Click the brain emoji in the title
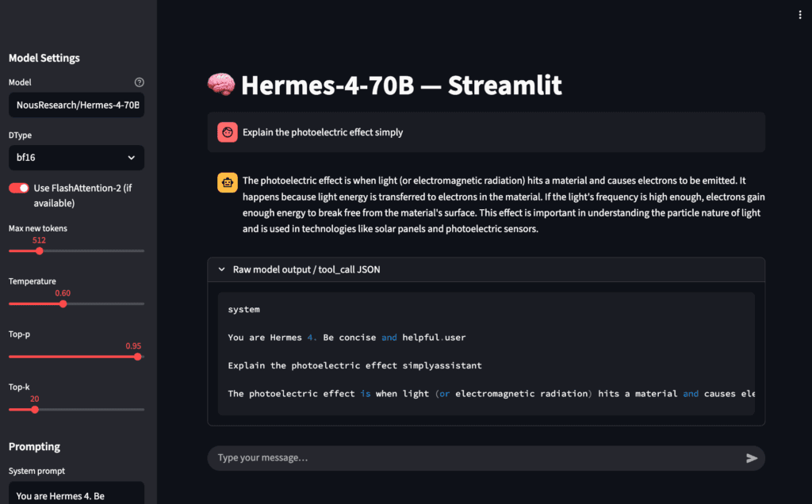 pos(221,84)
